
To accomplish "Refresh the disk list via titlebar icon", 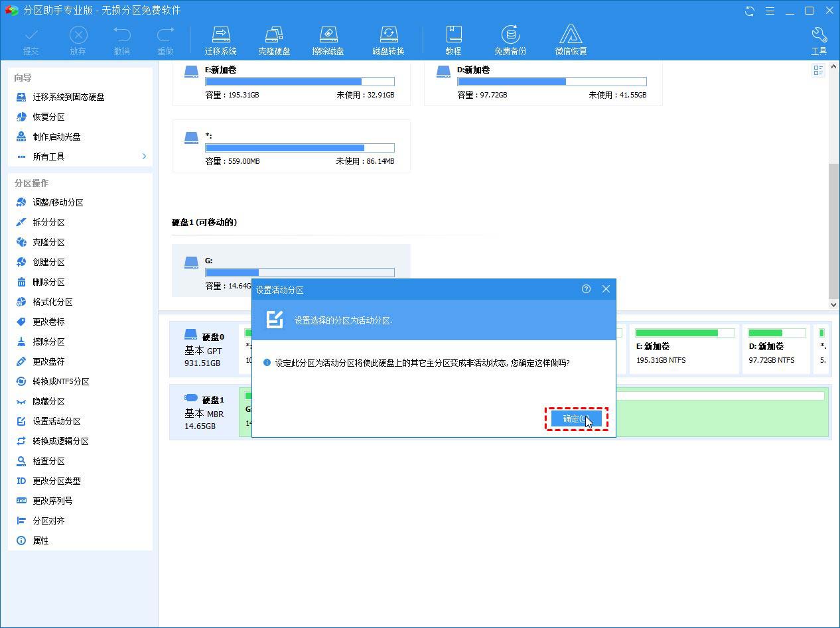I will pyautogui.click(x=749, y=11).
